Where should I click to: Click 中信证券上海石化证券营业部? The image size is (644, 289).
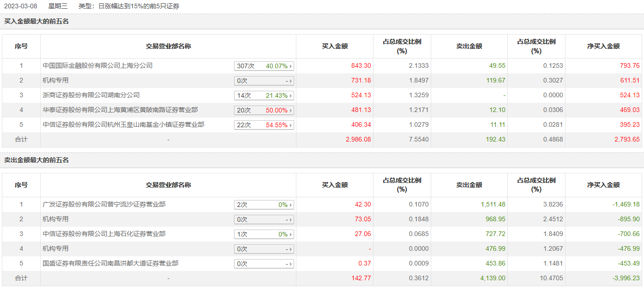(x=104, y=234)
